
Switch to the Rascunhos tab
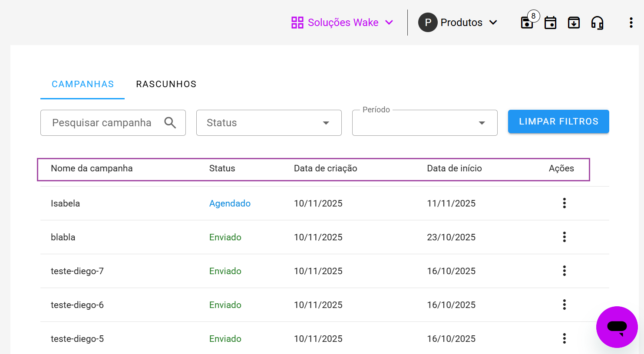coord(166,84)
